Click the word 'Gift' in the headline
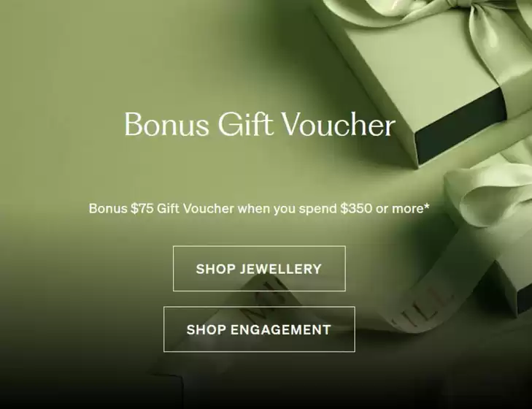This screenshot has height=409, width=532. pos(245,124)
